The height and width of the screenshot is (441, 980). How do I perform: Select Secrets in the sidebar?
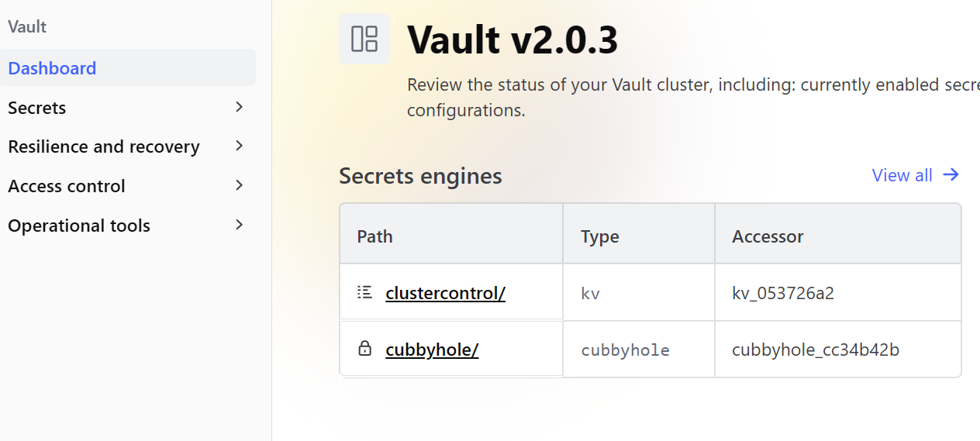point(128,107)
